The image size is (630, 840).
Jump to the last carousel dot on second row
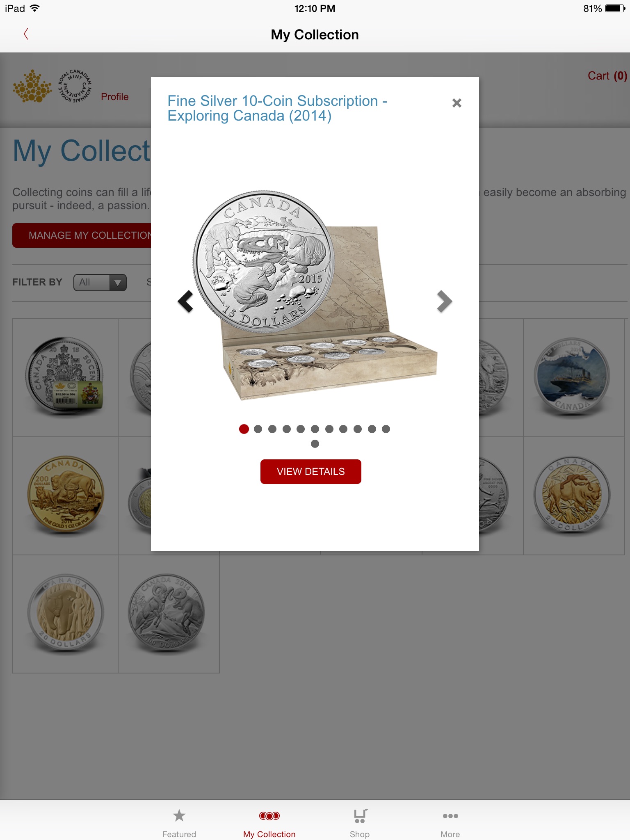(x=315, y=444)
